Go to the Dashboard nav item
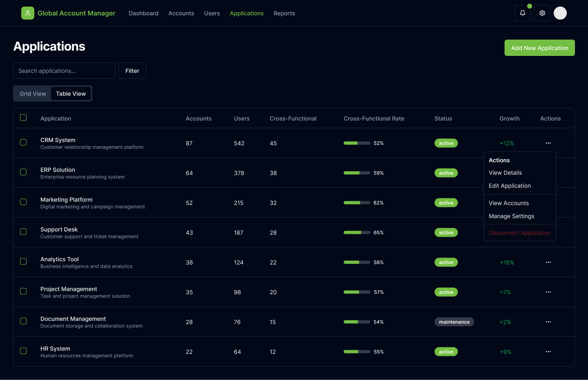Image resolution: width=588 pixels, height=380 pixels. click(143, 13)
